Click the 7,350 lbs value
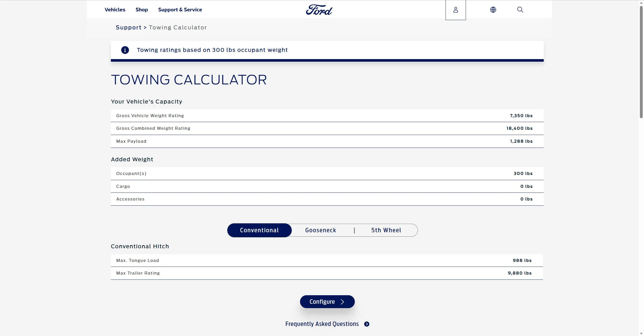 coord(521,116)
